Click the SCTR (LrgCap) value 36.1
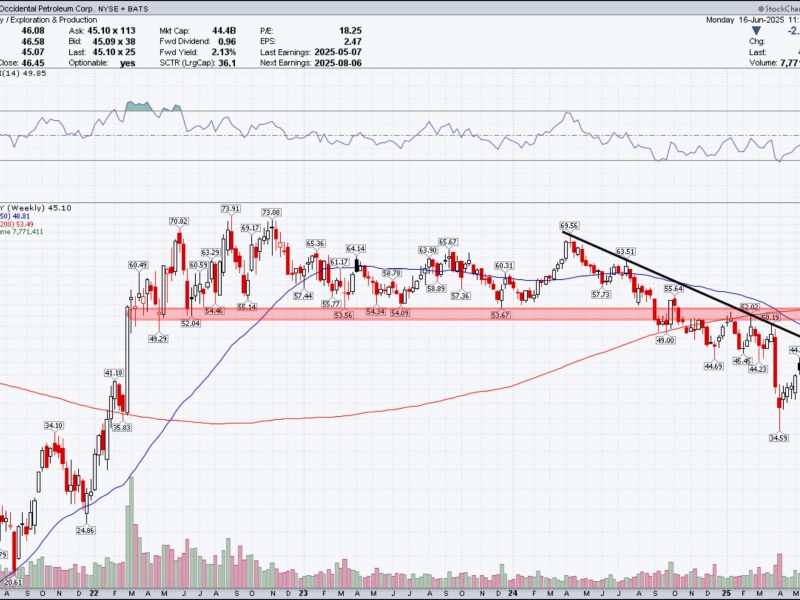Viewport: 800px width, 600px height. click(x=227, y=63)
